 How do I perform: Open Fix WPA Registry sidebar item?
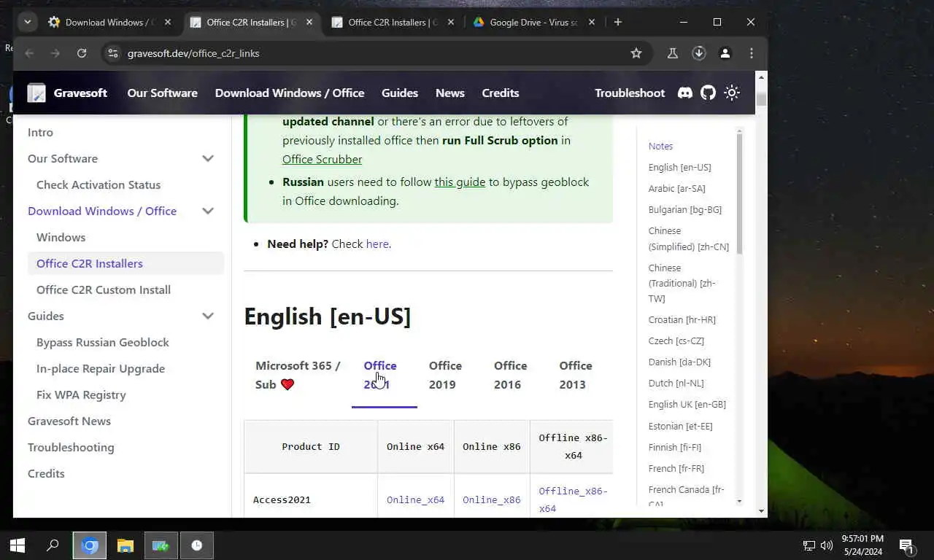(81, 394)
